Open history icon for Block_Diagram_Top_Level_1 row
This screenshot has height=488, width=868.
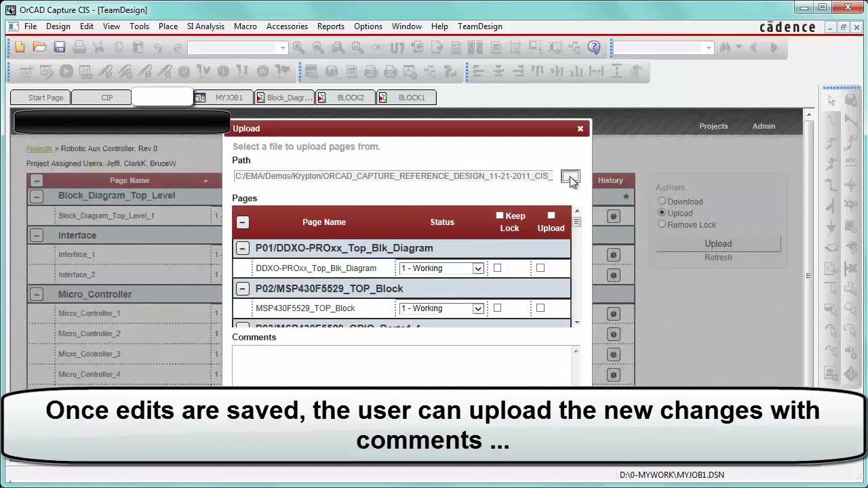point(614,216)
